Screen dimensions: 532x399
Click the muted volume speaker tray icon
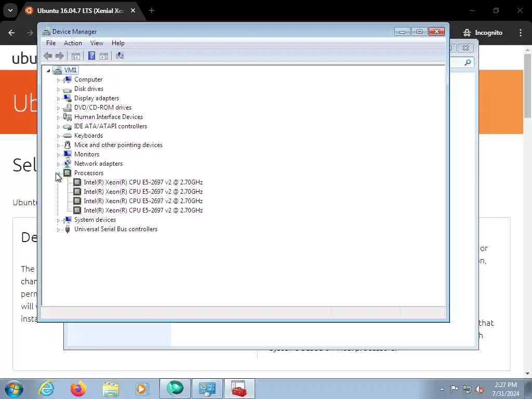click(480, 390)
